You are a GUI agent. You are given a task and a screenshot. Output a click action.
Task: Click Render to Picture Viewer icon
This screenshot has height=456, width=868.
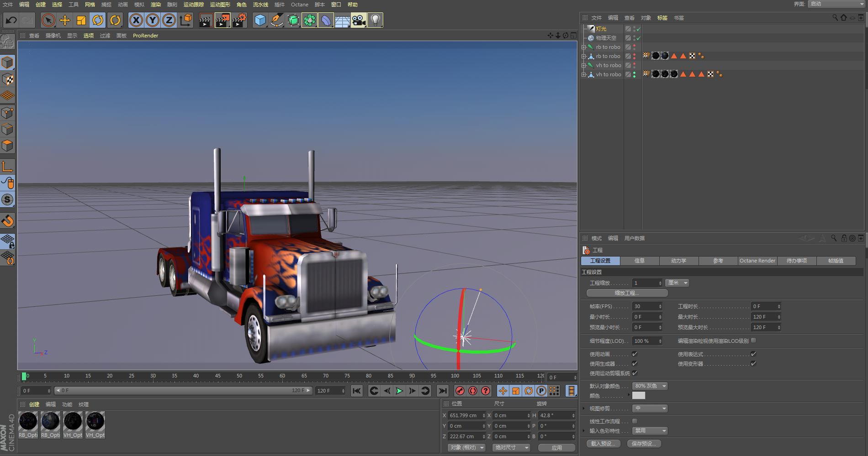[x=222, y=20]
